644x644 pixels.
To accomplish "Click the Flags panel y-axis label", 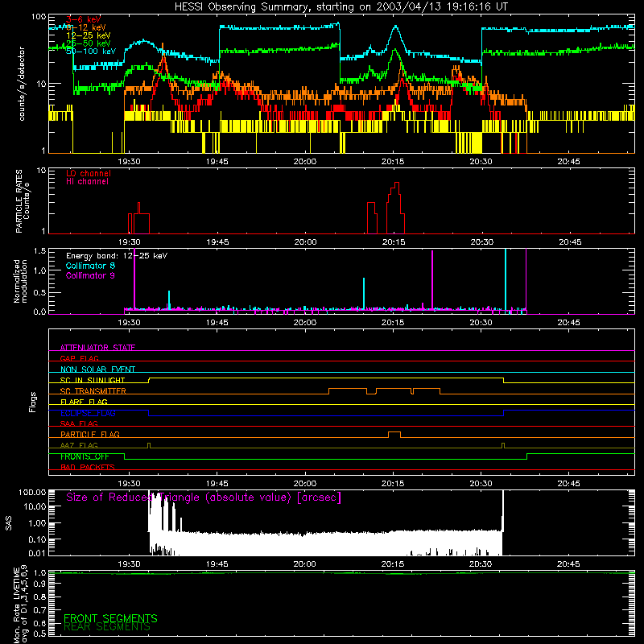I will click(33, 402).
